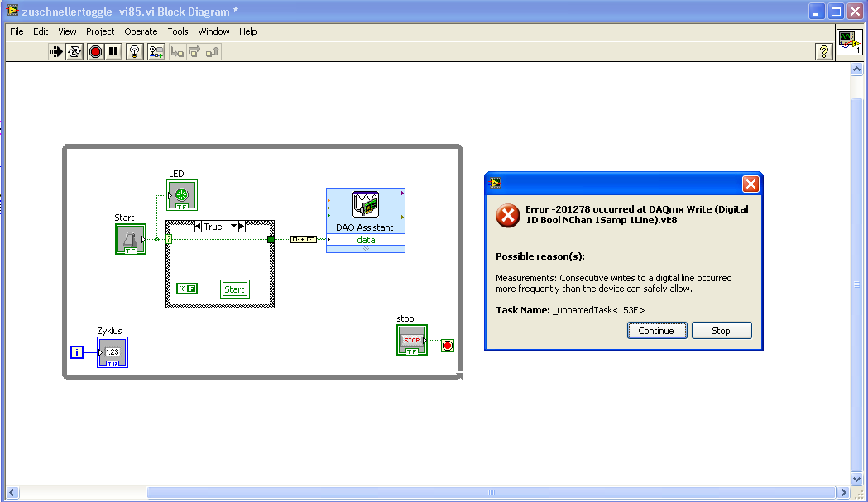Viewport: 868px width, 502px height.
Task: Select next case with right arrow
Action: click(242, 227)
